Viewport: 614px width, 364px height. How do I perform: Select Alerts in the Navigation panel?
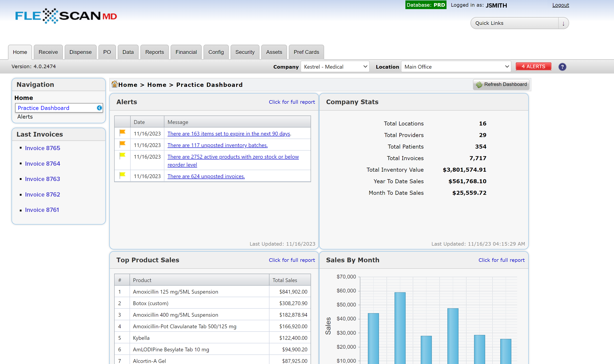(25, 117)
